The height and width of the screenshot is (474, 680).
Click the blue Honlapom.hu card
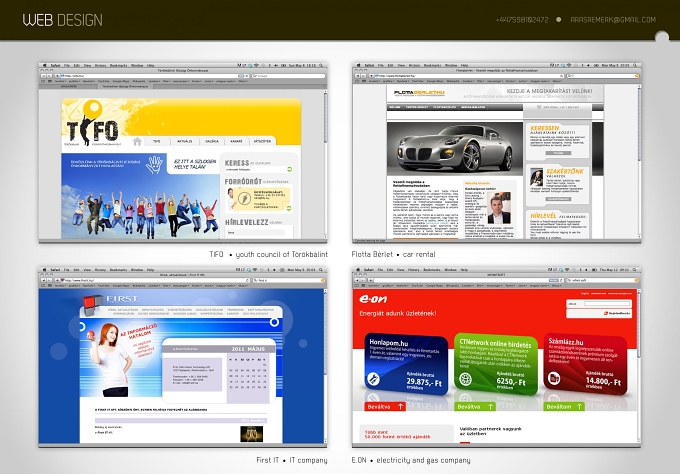(405, 364)
